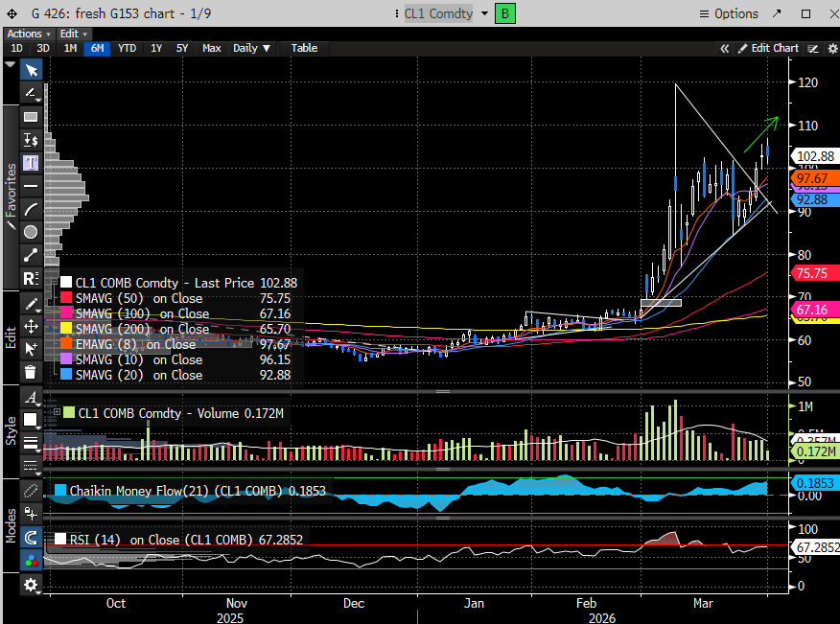This screenshot has width=840, height=624.
Task: Select the arc curve tool
Action: click(31, 209)
